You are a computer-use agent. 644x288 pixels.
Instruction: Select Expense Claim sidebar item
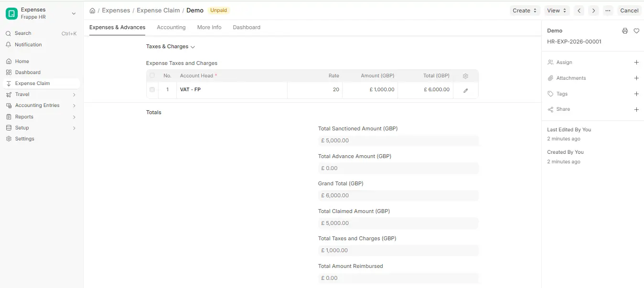tap(41, 83)
